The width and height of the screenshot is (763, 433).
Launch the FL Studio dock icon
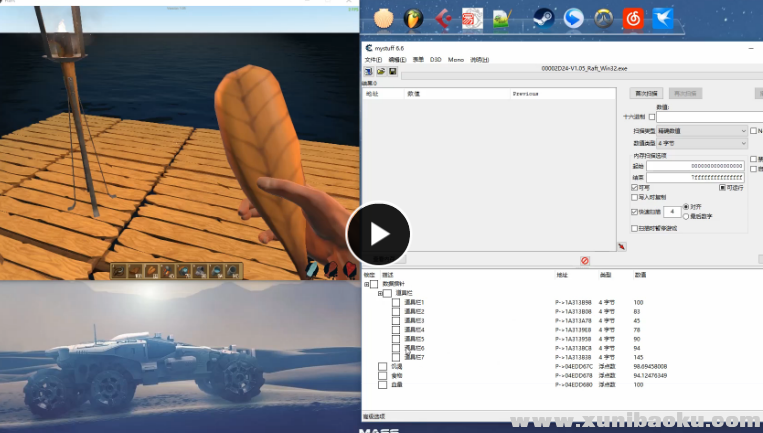(x=413, y=18)
